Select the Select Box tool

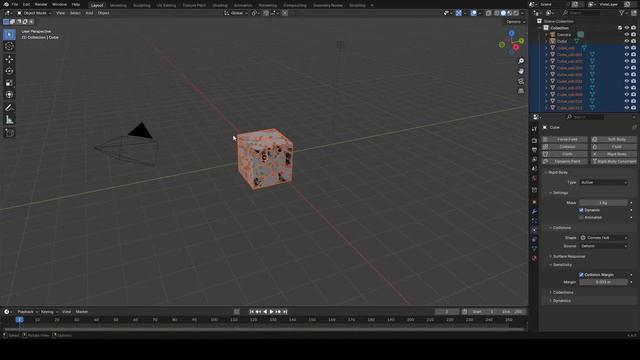tap(9, 35)
